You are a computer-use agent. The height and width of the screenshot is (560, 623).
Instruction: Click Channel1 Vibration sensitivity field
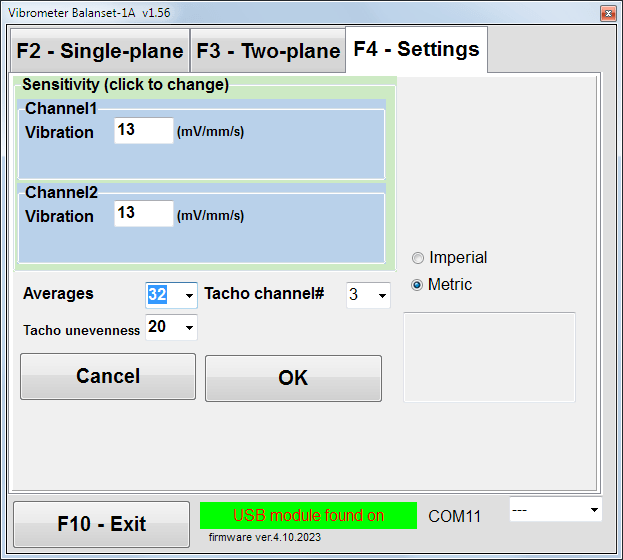(x=144, y=130)
